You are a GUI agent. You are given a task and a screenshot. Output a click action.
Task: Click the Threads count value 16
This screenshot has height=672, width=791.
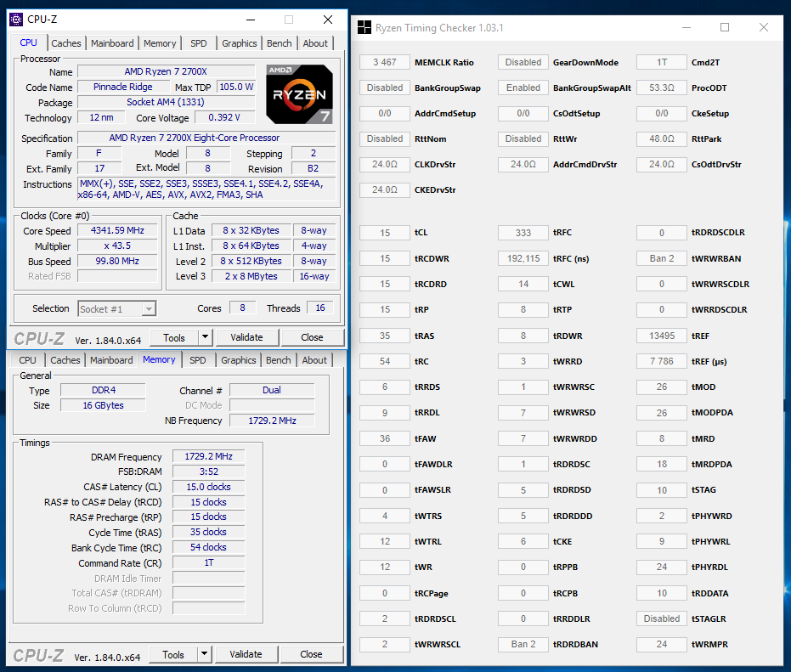coord(319,308)
